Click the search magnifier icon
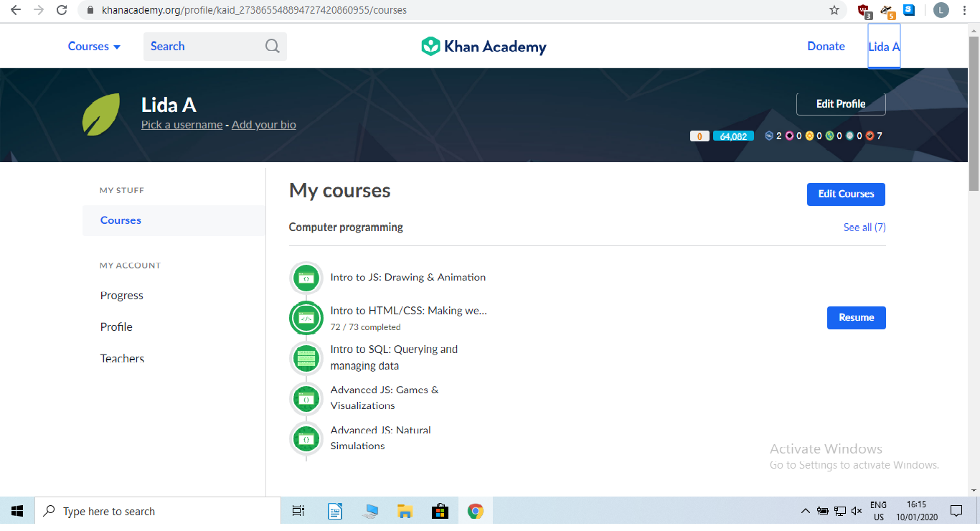 coord(273,46)
